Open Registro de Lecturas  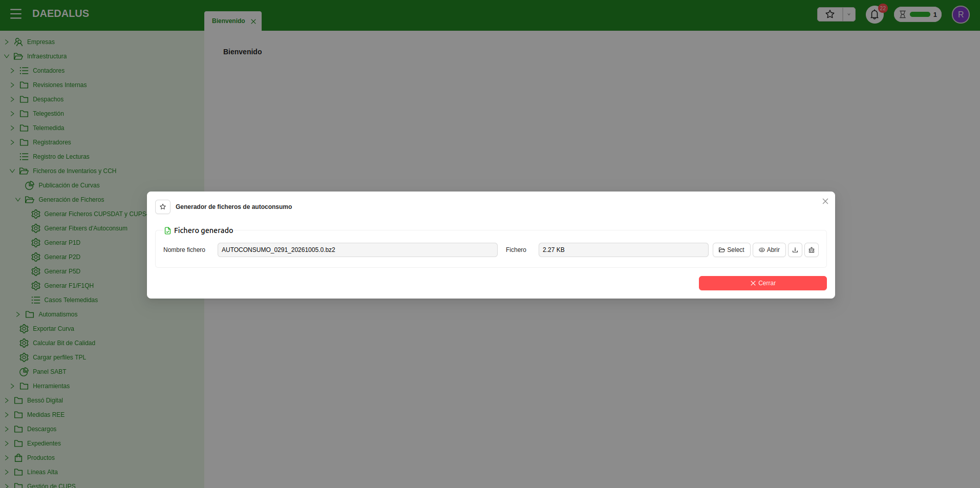click(x=61, y=157)
